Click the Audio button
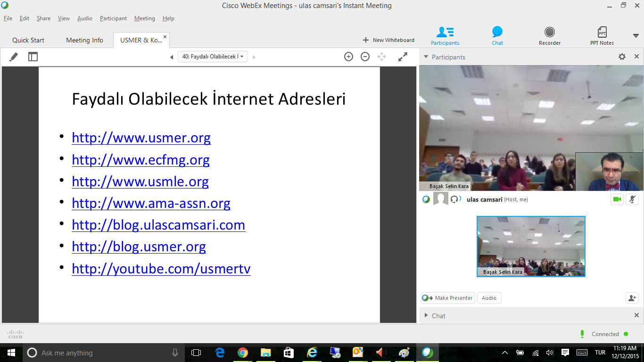This screenshot has height=362, width=644. click(489, 298)
